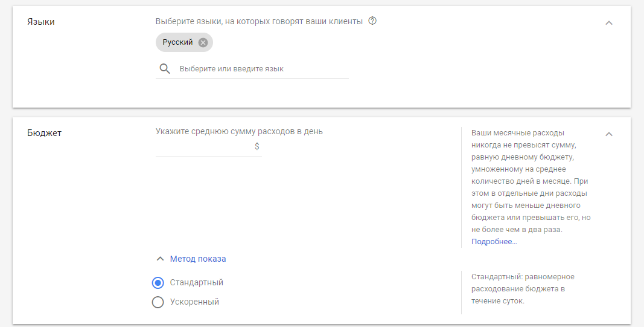Collapse Метод показа using its arrow icon

click(160, 259)
